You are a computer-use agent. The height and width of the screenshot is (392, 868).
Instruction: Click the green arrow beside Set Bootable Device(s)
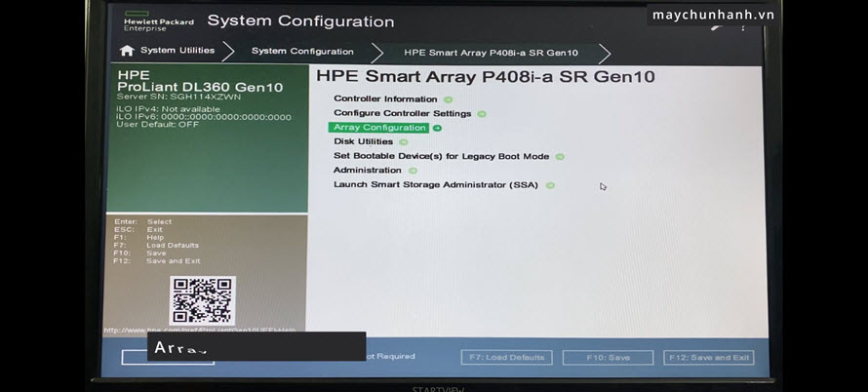[560, 157]
